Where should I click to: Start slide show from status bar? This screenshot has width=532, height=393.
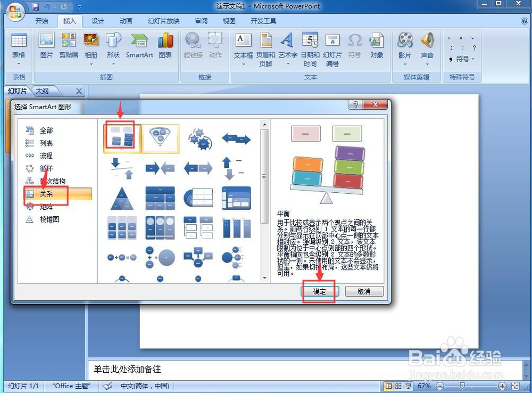409,386
